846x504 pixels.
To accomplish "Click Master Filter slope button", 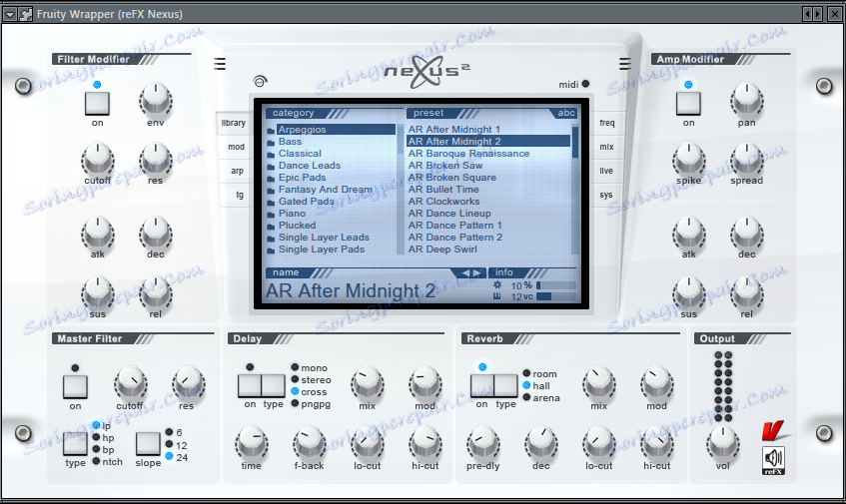I will (148, 444).
